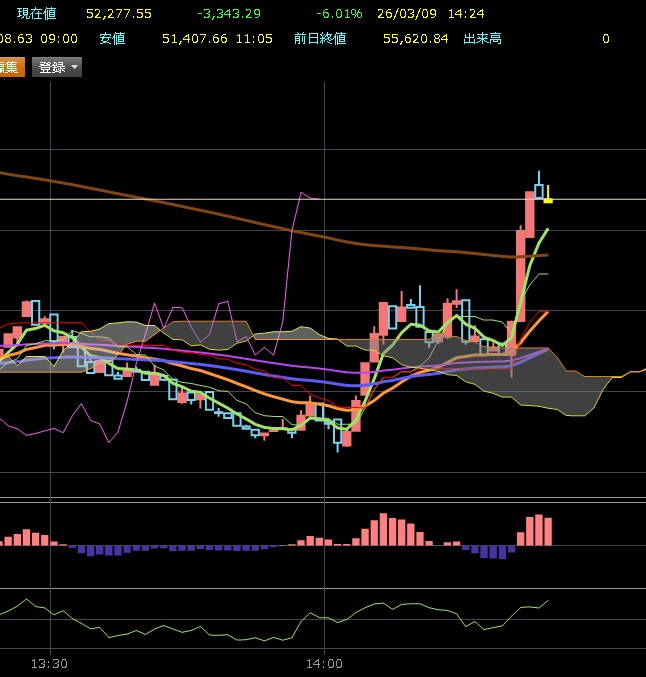Viewport: 646px width, 677px height.
Task: Click the 出来高 label
Action: pyautogui.click(x=482, y=39)
